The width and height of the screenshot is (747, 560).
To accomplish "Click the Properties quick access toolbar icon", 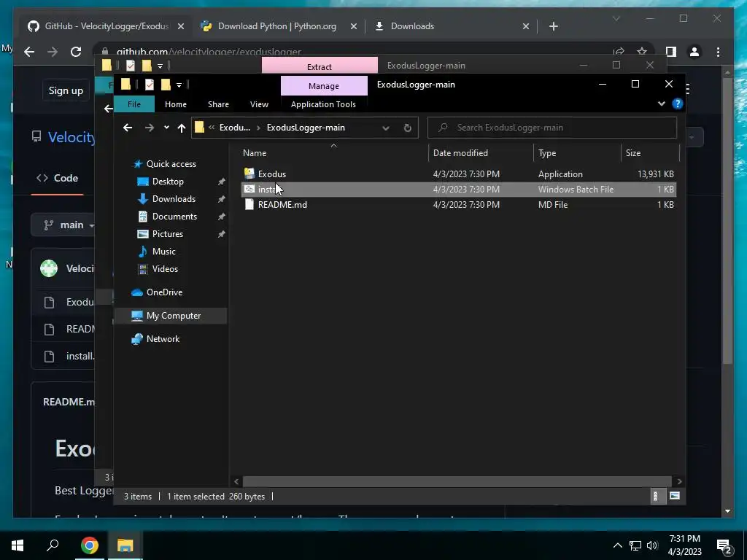I will [x=149, y=85].
